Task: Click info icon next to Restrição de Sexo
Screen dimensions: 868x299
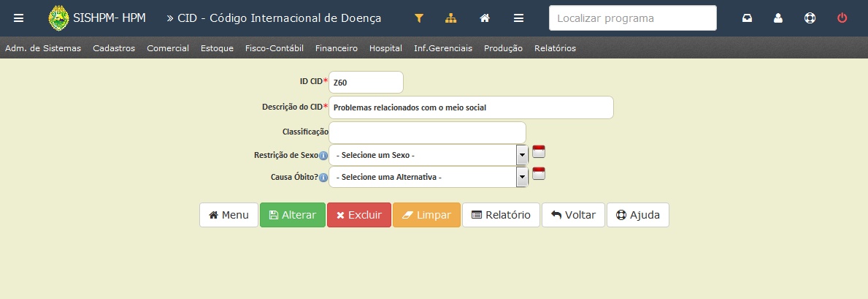Action: (323, 156)
